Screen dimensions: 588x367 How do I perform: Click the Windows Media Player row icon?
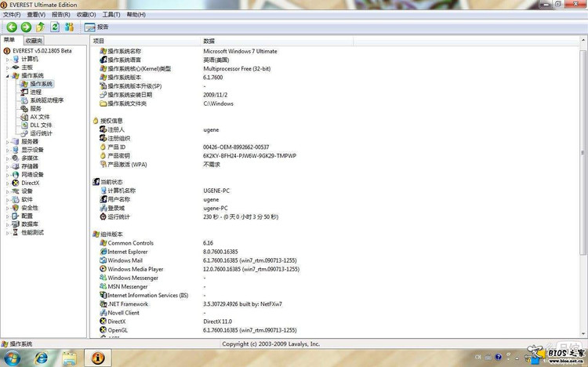[103, 269]
